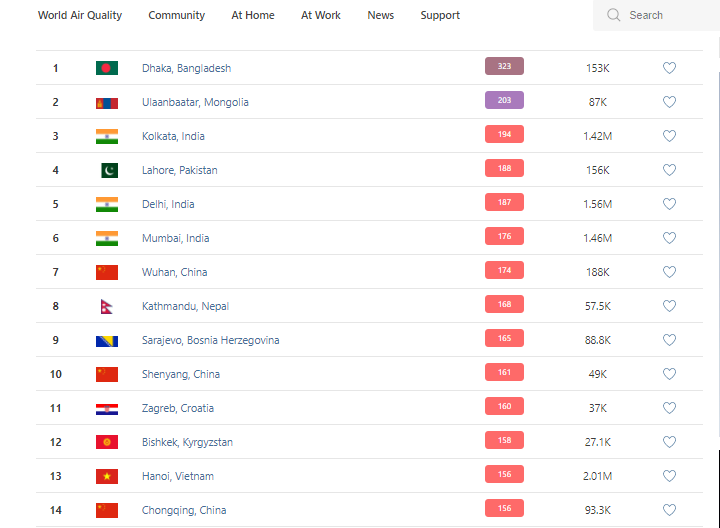Image resolution: width=720 pixels, height=528 pixels.
Task: Click the Pakistan flag beside Lahore
Action: [108, 170]
